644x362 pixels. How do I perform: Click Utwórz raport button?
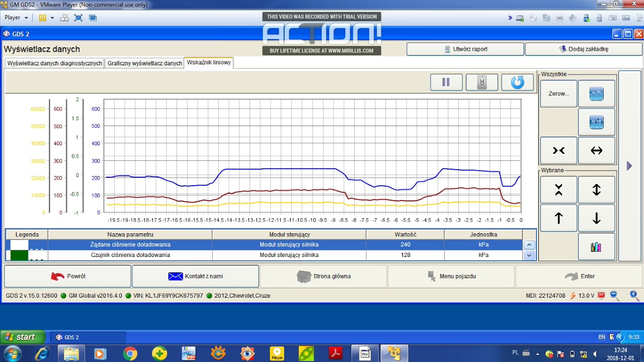tap(465, 49)
